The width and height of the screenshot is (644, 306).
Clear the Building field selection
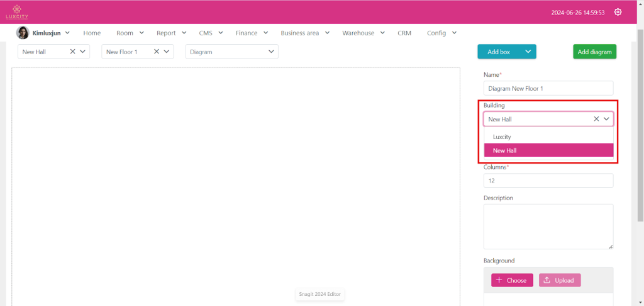pyautogui.click(x=596, y=118)
